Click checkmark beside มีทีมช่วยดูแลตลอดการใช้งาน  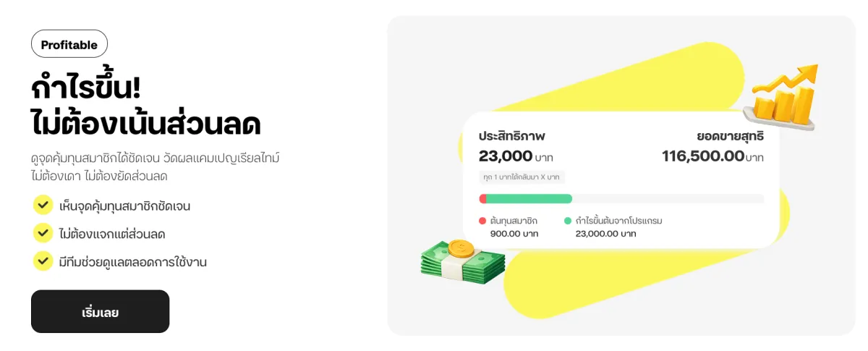43,261
